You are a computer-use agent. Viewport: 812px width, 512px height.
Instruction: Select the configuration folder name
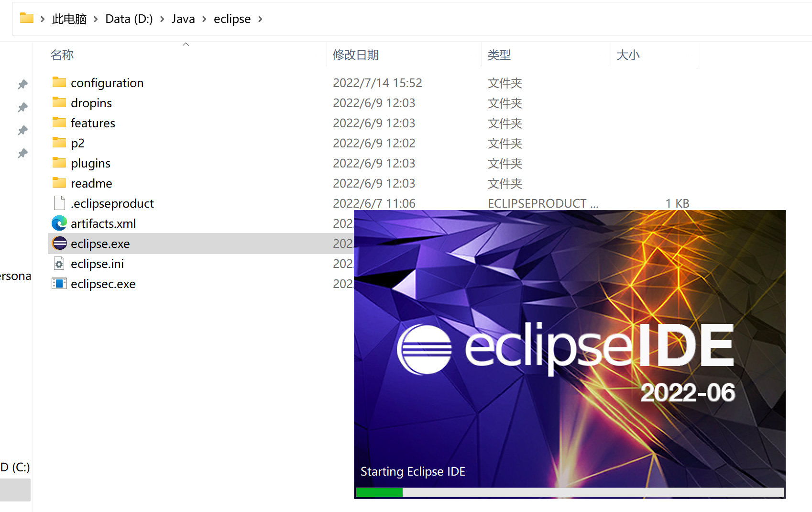click(x=107, y=83)
